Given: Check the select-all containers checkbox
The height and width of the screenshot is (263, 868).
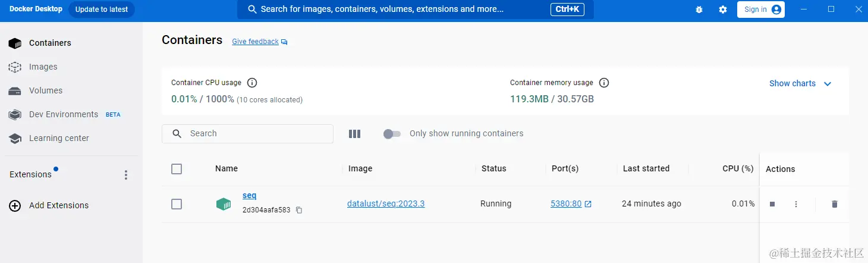Looking at the screenshot, I should tap(177, 169).
